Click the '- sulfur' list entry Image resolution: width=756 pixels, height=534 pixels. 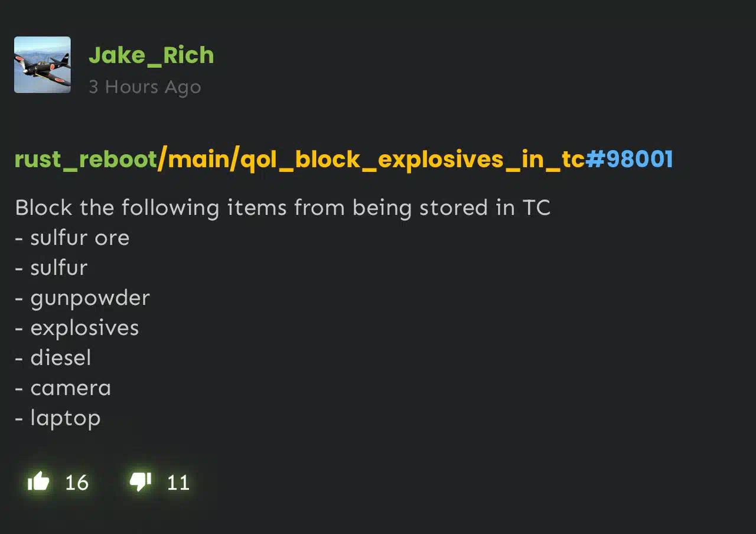[x=51, y=268]
